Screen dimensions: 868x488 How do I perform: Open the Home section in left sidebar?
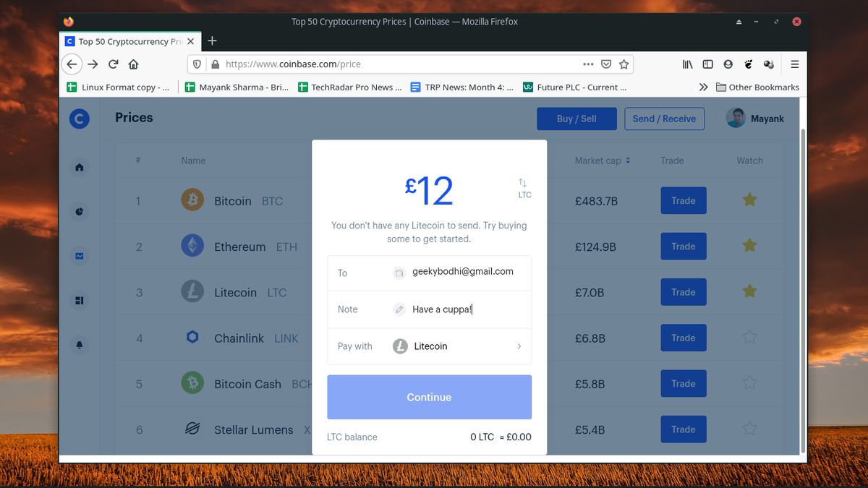[x=79, y=167]
